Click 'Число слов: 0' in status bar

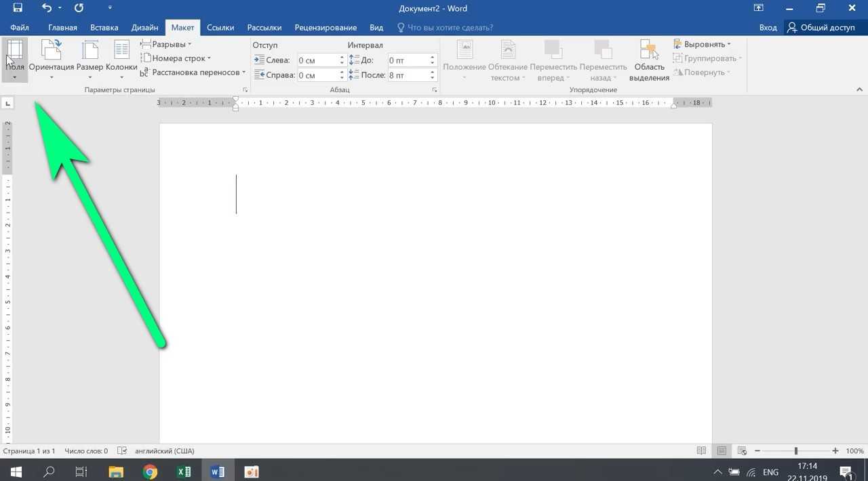click(86, 451)
